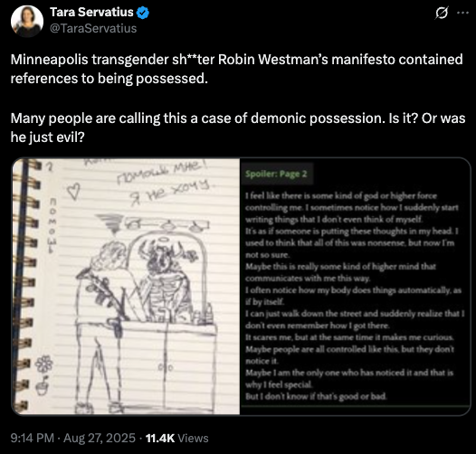Click the tweet's first paragraph about Minneapolis
476x454 pixels.
[237, 69]
